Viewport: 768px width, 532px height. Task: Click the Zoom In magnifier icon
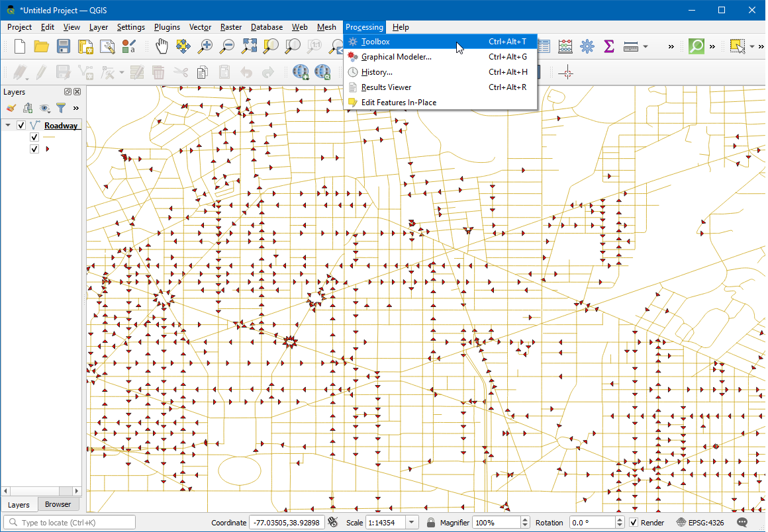206,46
